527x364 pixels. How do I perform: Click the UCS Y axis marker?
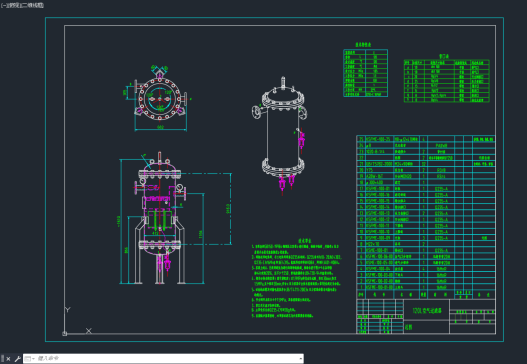[x=68, y=310]
